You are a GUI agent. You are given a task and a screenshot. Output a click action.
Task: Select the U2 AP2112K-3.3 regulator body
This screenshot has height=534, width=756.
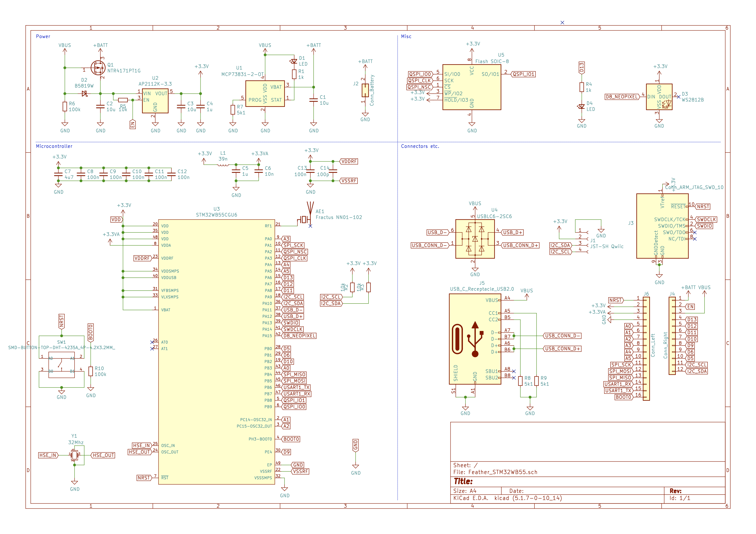155,101
